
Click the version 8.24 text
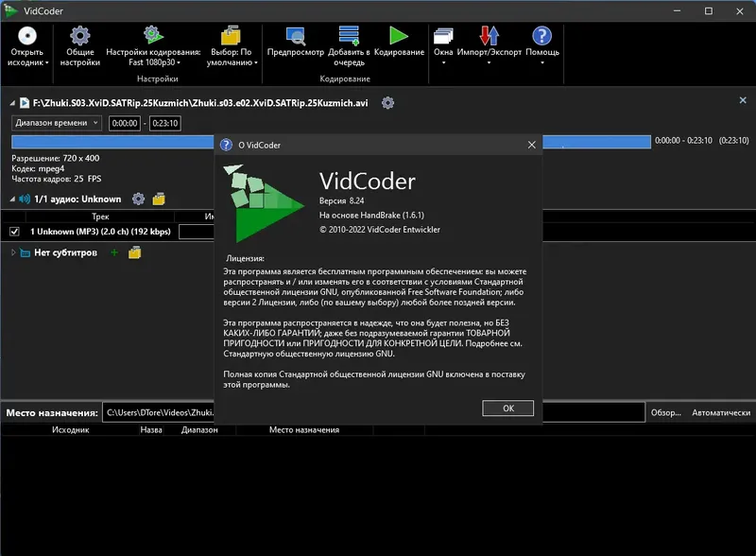pyautogui.click(x=341, y=200)
